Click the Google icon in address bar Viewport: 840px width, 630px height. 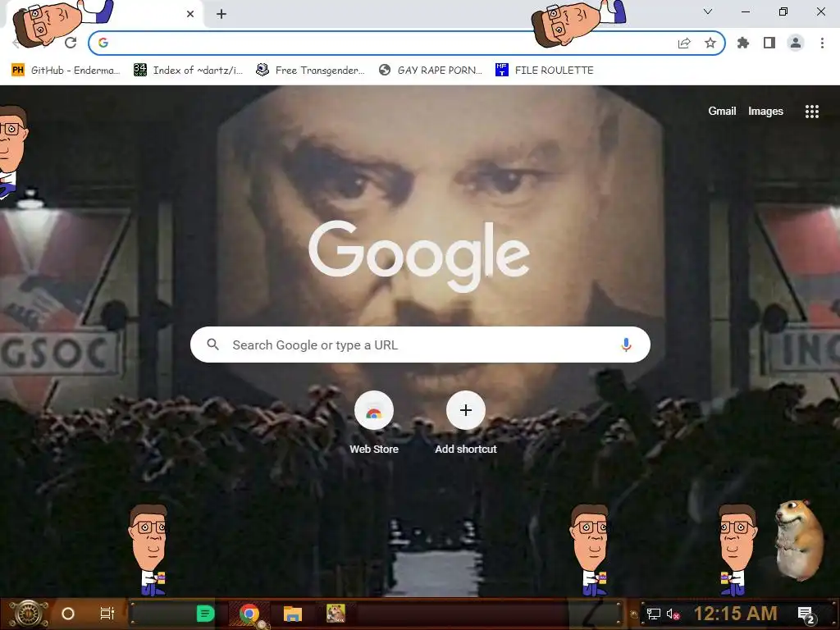tap(103, 43)
